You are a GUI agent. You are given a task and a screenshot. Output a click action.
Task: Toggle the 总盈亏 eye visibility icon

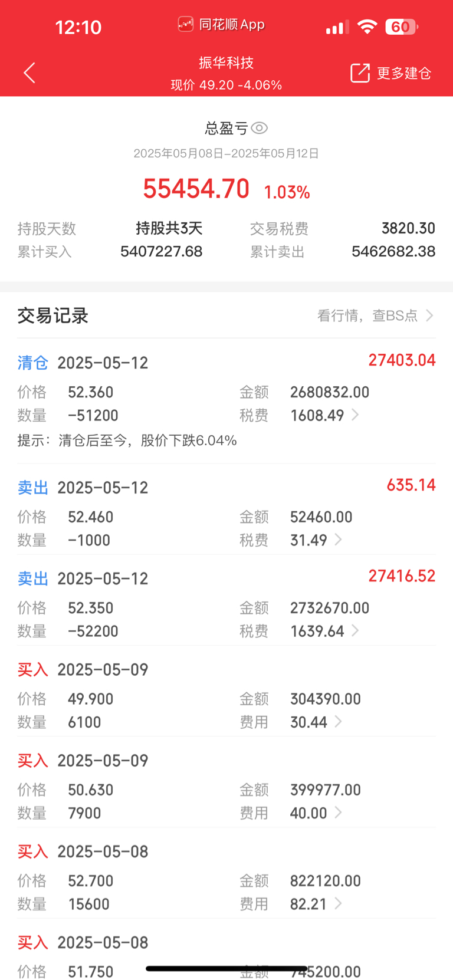260,128
